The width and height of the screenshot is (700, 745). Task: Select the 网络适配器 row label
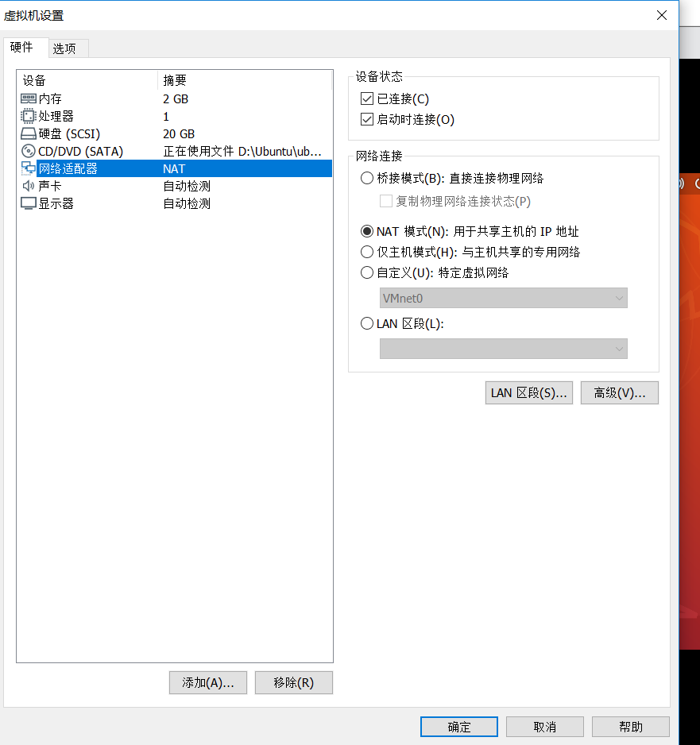click(x=68, y=168)
